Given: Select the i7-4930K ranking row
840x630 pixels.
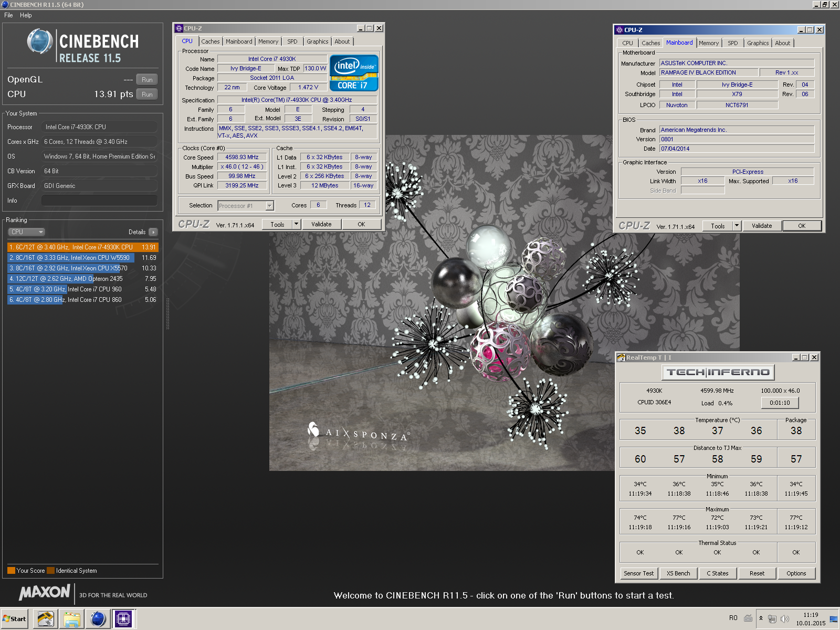Looking at the screenshot, I should (83, 247).
